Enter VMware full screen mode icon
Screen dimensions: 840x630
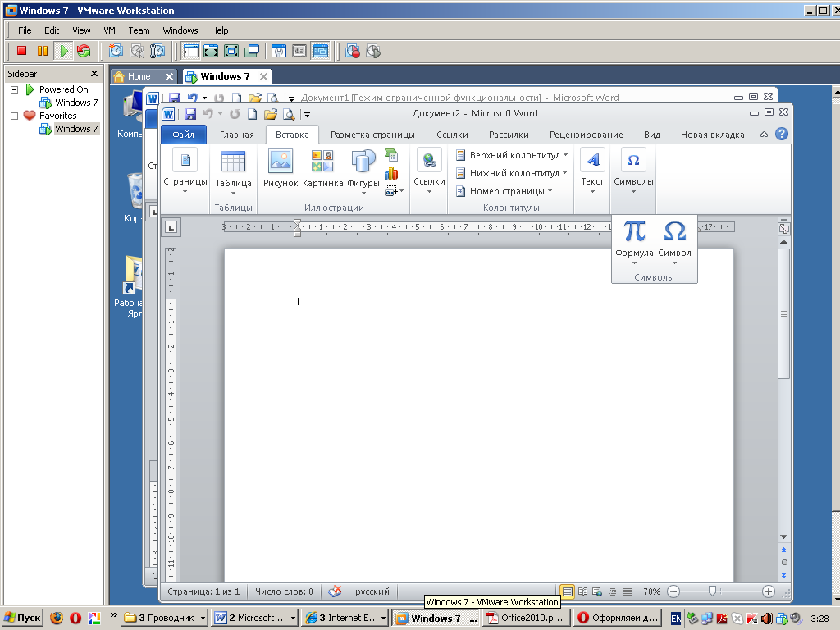pyautogui.click(x=231, y=51)
